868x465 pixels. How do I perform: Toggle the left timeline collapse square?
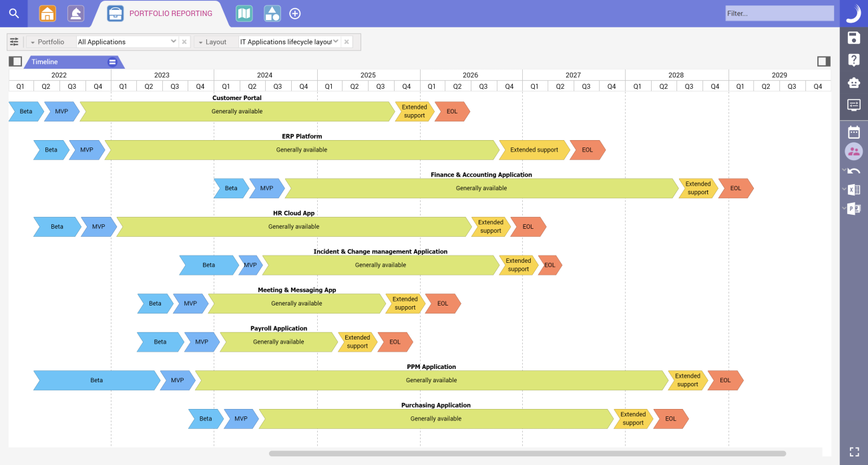coord(15,61)
